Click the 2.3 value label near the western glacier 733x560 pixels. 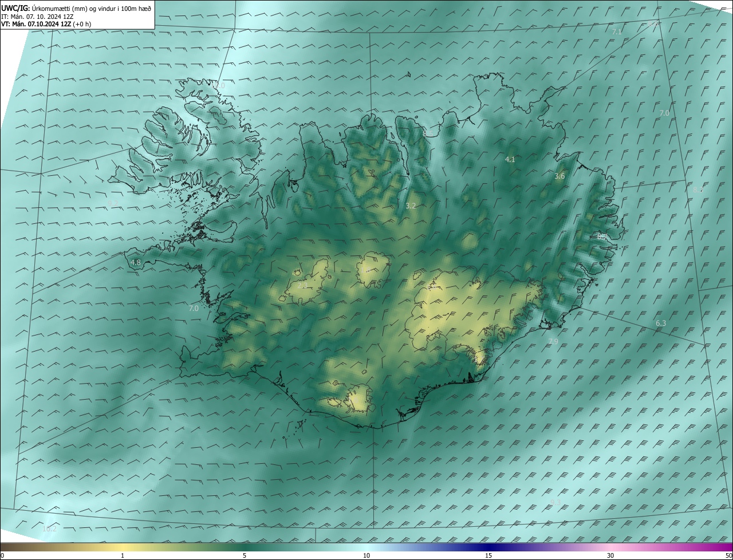click(x=302, y=285)
